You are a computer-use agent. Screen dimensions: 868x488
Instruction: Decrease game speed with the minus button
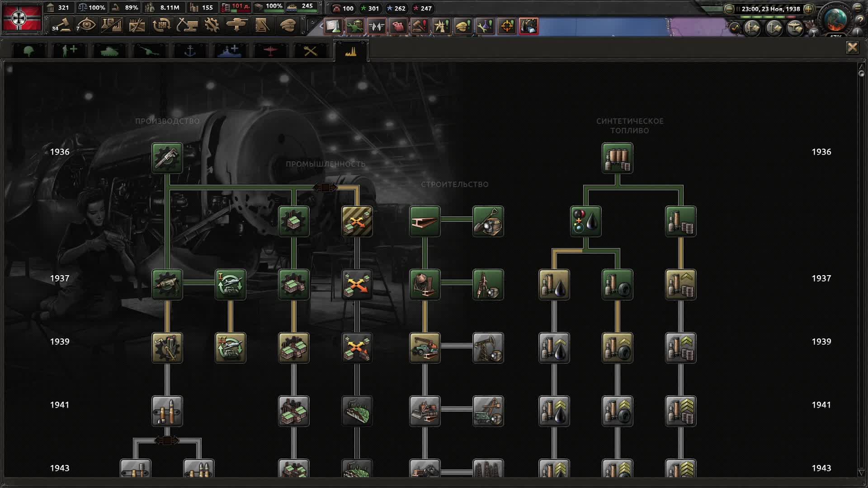pyautogui.click(x=729, y=9)
